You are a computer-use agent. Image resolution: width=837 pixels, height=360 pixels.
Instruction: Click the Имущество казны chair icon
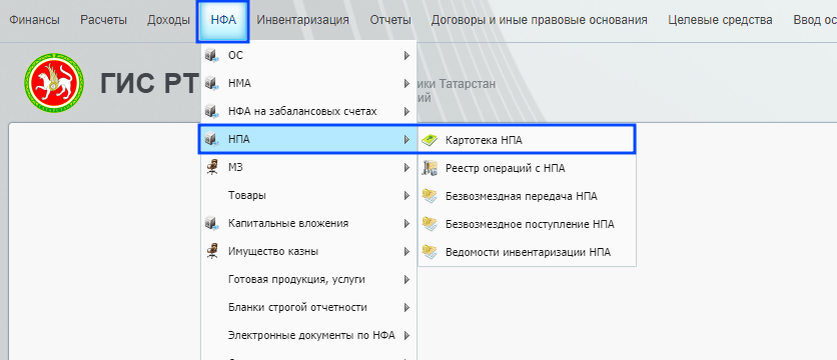212,251
